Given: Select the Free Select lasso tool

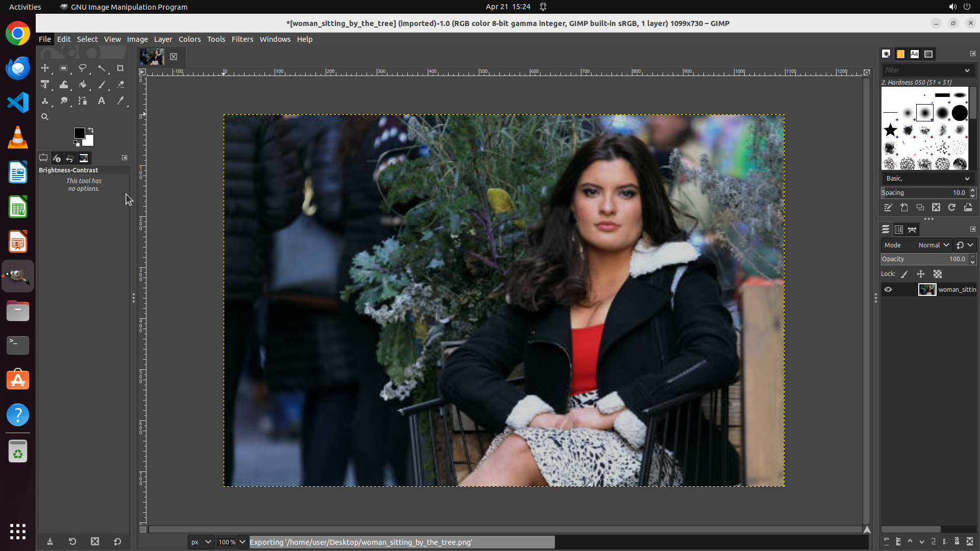Looking at the screenshot, I should tap(83, 68).
